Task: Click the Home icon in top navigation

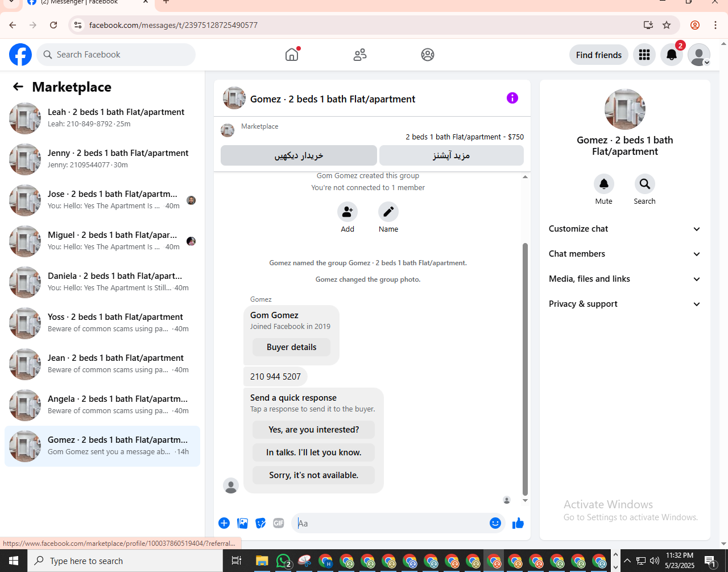Action: 292,55
